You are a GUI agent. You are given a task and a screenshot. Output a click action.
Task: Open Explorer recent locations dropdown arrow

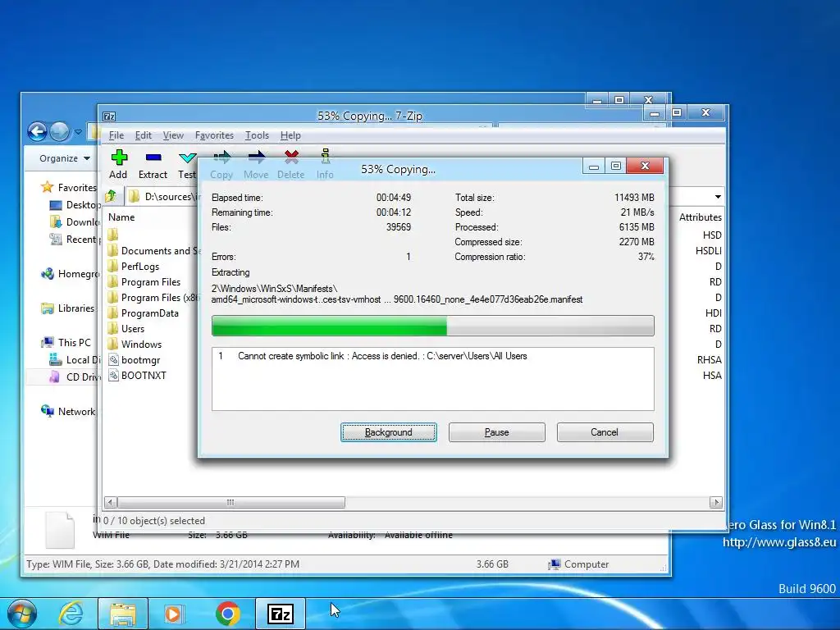tap(78, 132)
